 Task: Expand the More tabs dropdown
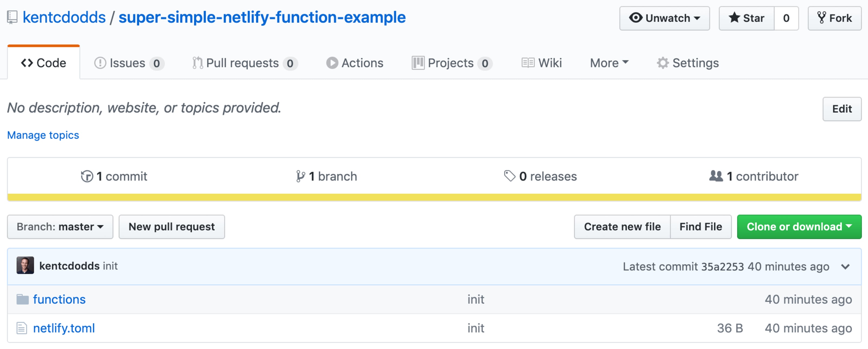pyautogui.click(x=609, y=63)
